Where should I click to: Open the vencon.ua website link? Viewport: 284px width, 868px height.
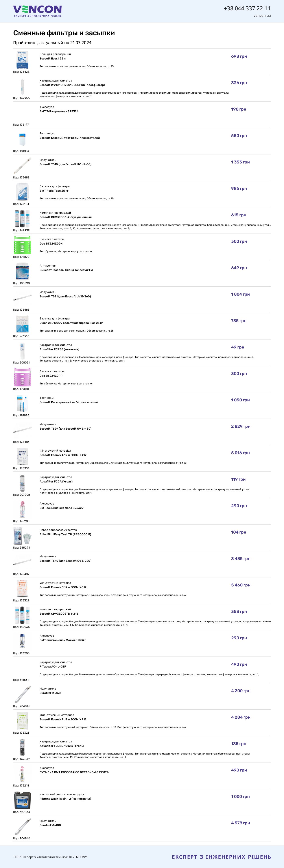point(262,15)
